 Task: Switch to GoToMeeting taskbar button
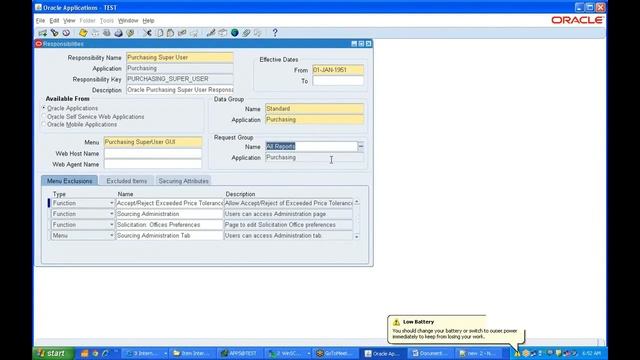click(335, 353)
